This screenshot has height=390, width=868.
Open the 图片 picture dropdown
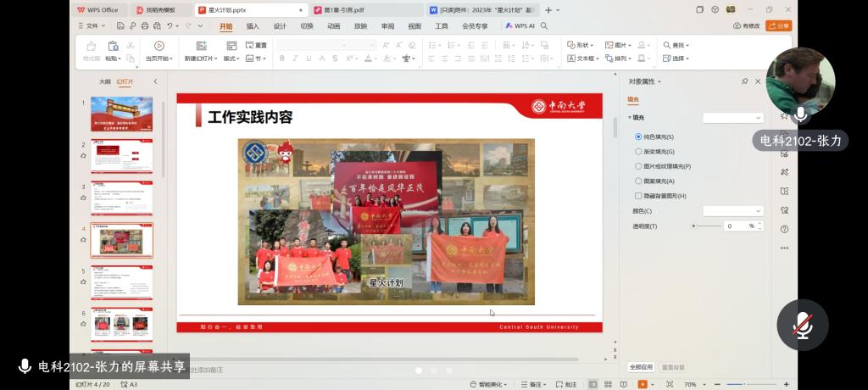pos(618,46)
